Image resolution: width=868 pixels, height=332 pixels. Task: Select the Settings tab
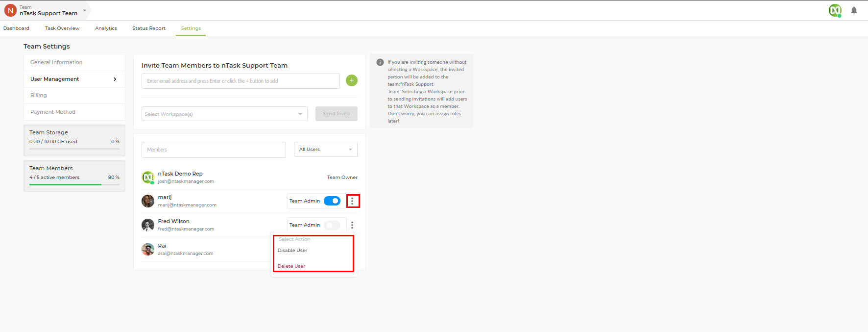pos(191,28)
